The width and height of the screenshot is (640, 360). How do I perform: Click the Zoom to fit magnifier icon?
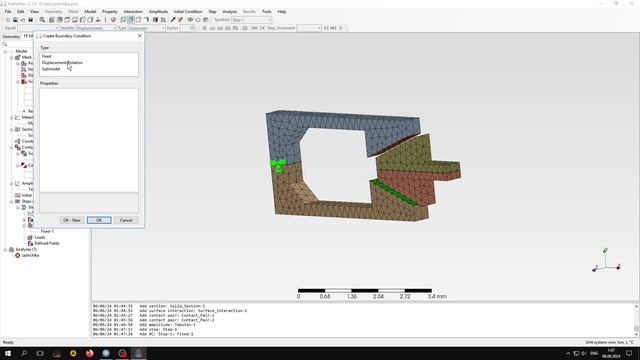[42, 20]
